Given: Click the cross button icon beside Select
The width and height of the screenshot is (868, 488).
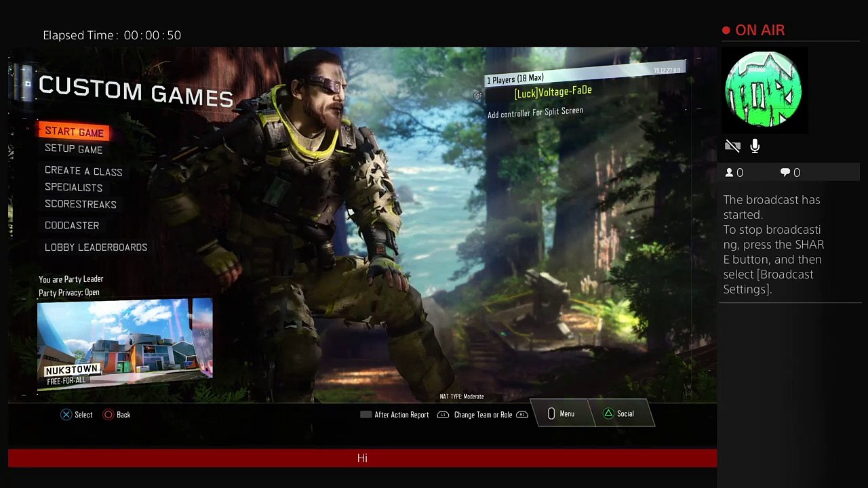Looking at the screenshot, I should [66, 415].
